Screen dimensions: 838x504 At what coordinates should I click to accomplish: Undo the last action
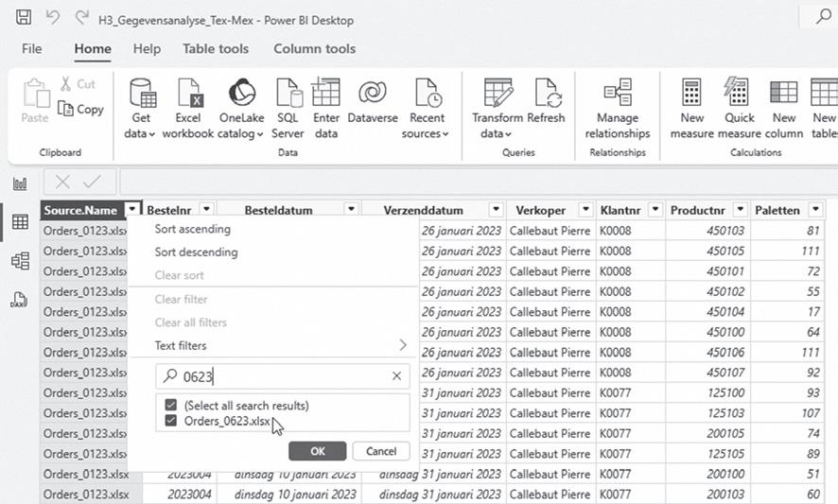[52, 17]
